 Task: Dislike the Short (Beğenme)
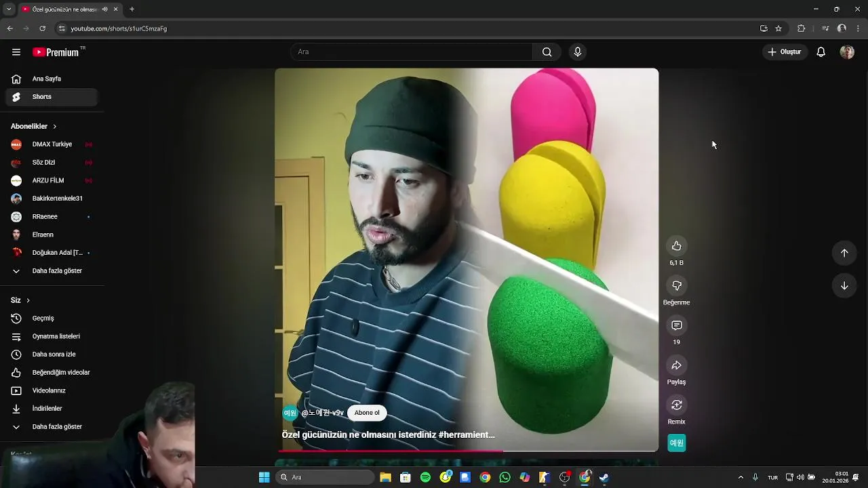tap(676, 286)
